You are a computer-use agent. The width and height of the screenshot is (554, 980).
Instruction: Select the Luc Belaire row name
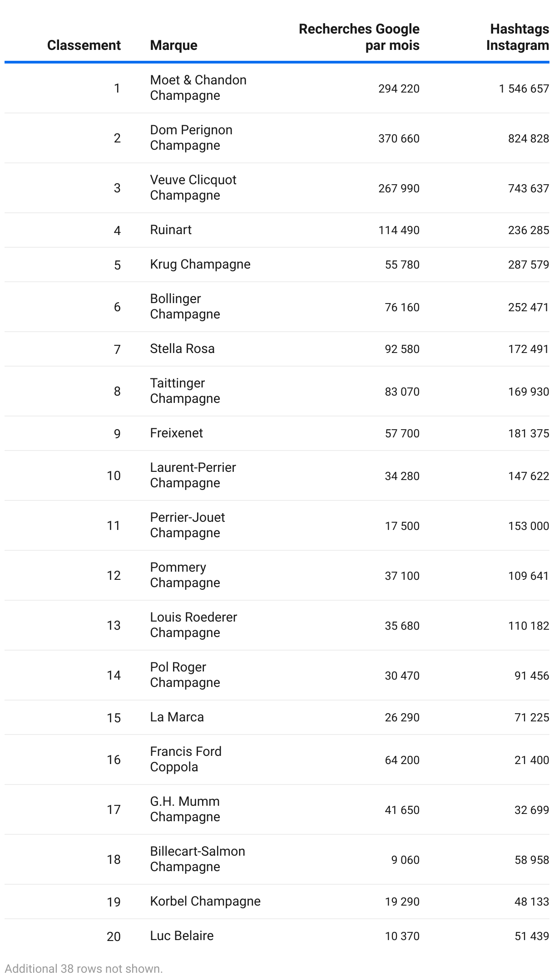[182, 936]
